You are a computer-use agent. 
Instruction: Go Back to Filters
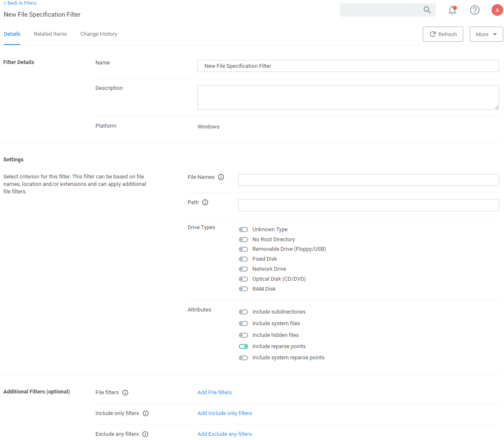(20, 3)
